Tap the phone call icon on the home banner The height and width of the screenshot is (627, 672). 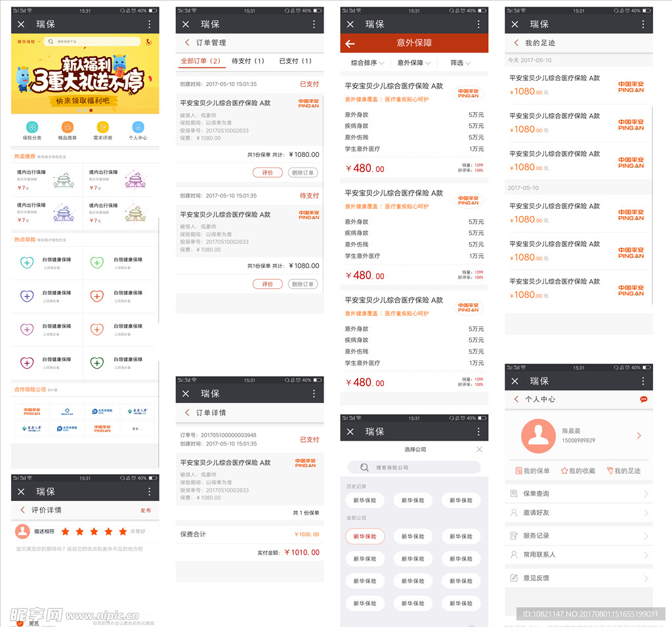(x=149, y=41)
